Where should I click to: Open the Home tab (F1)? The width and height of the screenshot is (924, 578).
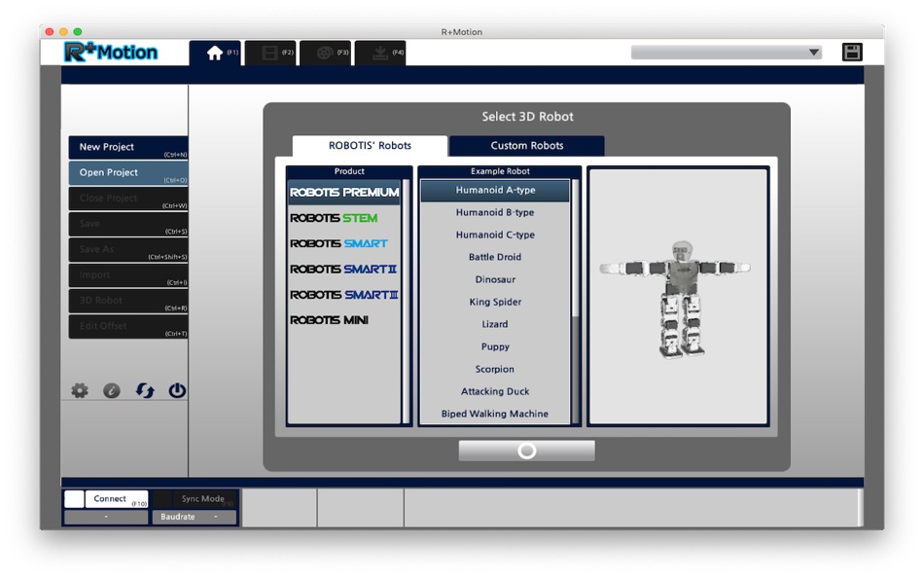215,54
